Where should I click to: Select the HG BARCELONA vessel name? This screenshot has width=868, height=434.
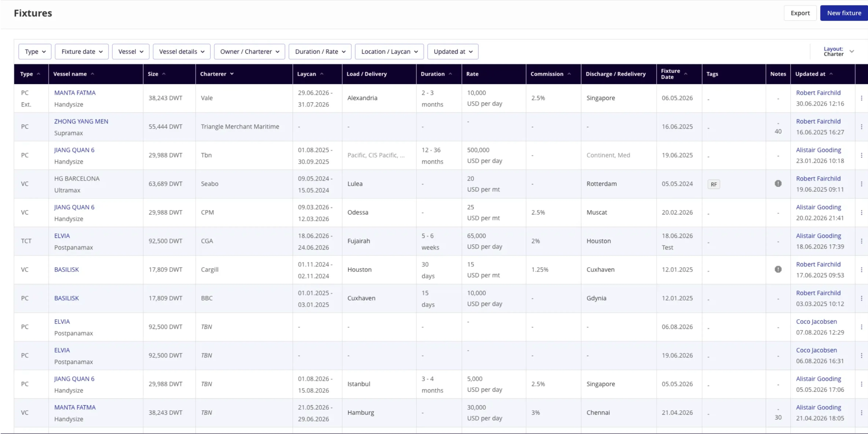[x=77, y=179]
